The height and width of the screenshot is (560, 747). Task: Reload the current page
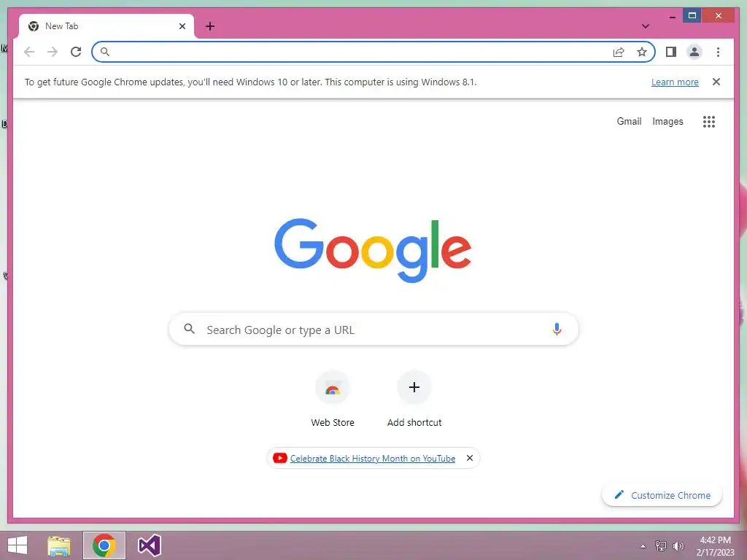point(76,52)
